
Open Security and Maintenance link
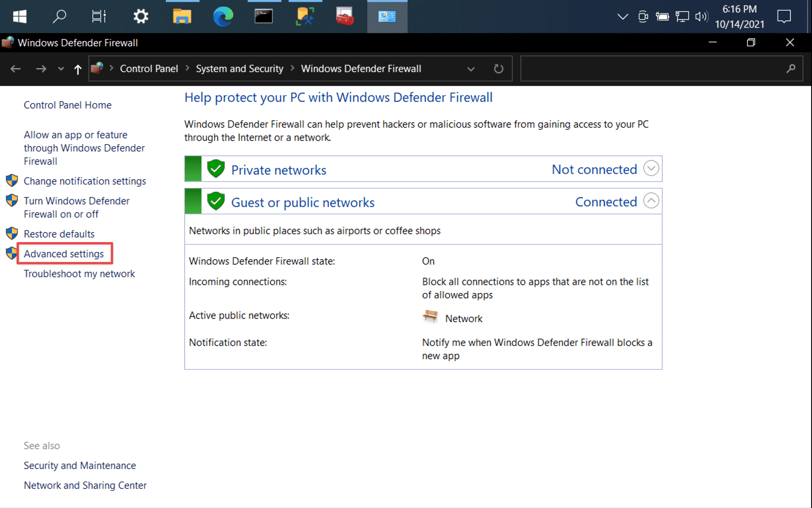click(x=80, y=465)
